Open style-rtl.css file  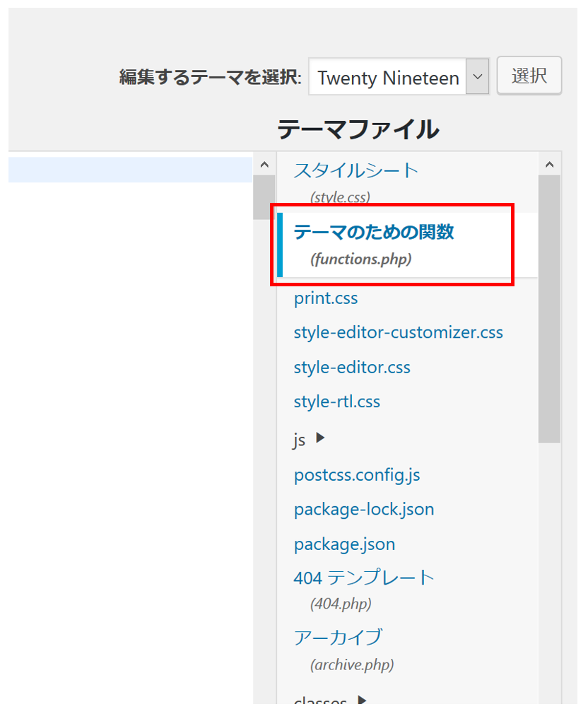[x=336, y=402]
